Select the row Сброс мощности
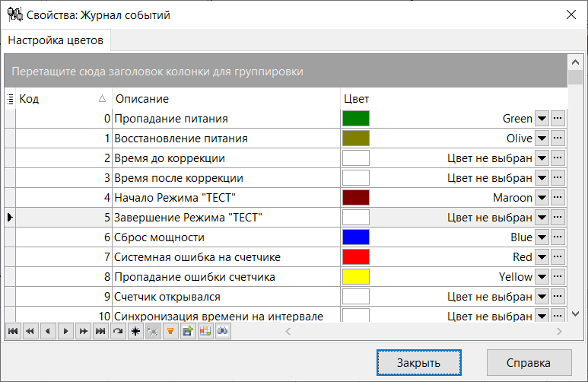This screenshot has height=382, width=588. [x=286, y=237]
